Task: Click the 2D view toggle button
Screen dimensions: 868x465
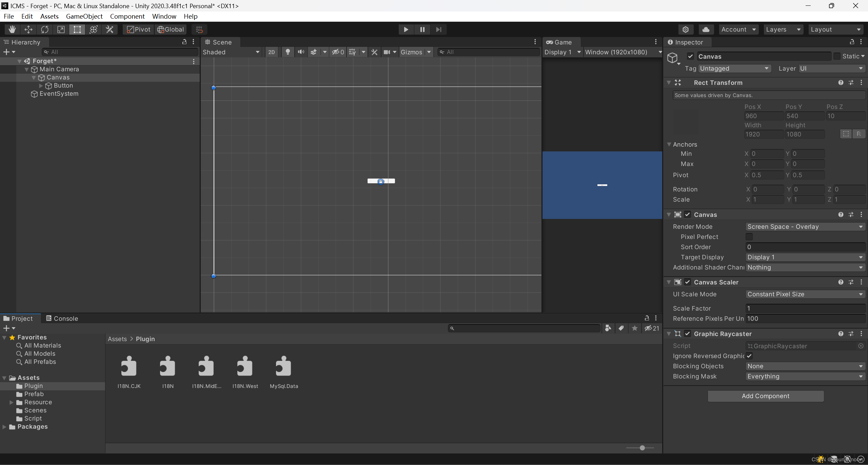Action: coord(271,52)
